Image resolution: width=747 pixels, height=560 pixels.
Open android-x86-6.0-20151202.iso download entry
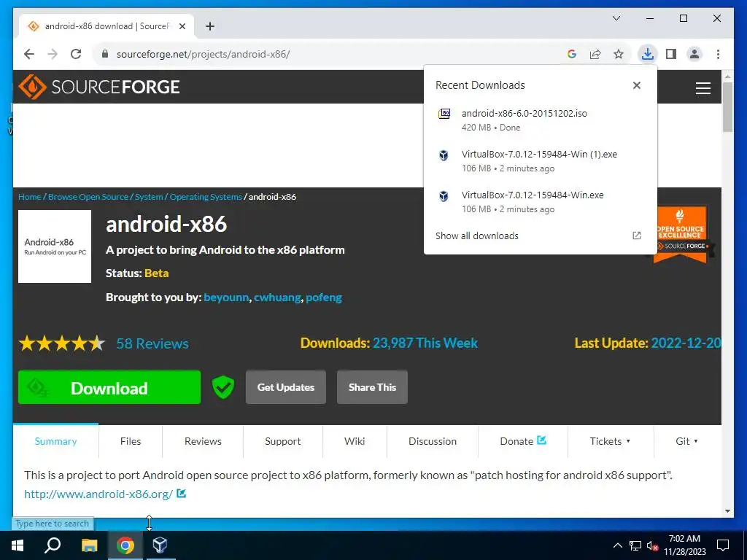[x=541, y=120]
